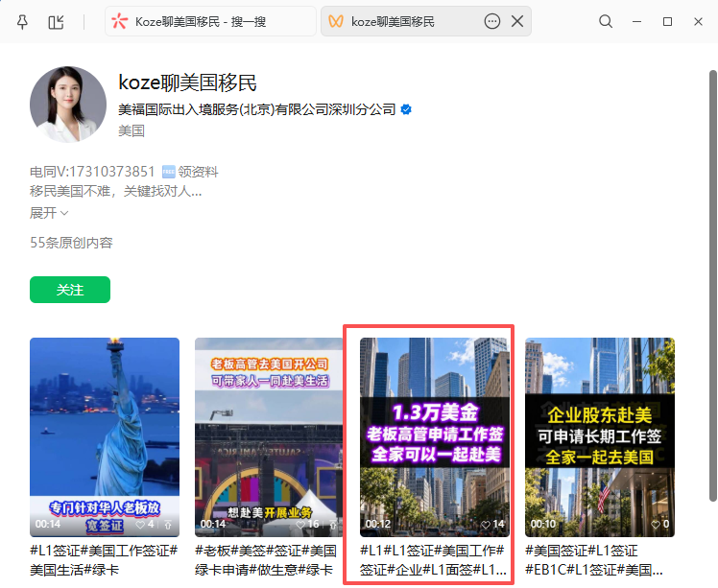Maximize the window
This screenshot has height=588, width=718.
668,21
